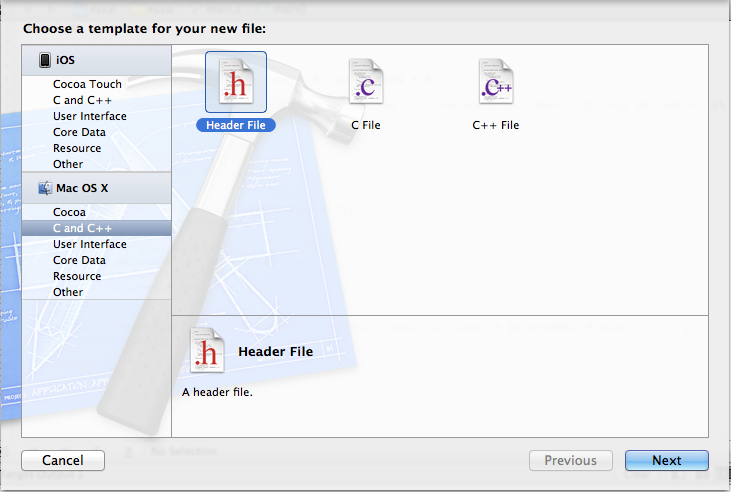Screen dimensions: 731x492
Task: Open Mac OS X User Interface category
Action: click(x=89, y=244)
